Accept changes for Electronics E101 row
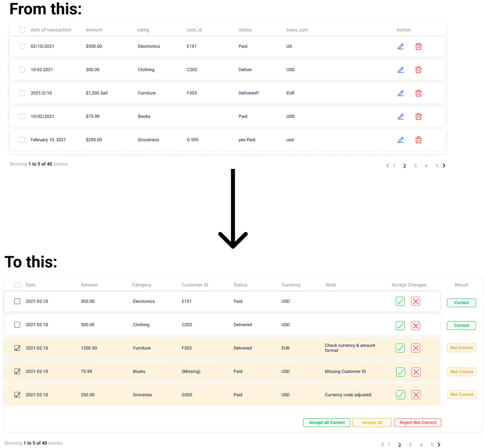Screen dimensions: 484x448 pos(400,301)
